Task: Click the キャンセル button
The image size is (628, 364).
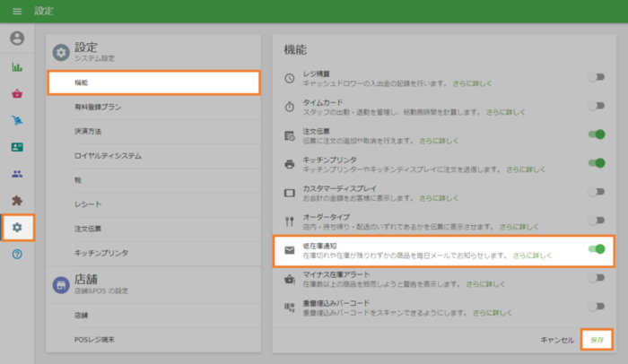Action: pos(556,339)
